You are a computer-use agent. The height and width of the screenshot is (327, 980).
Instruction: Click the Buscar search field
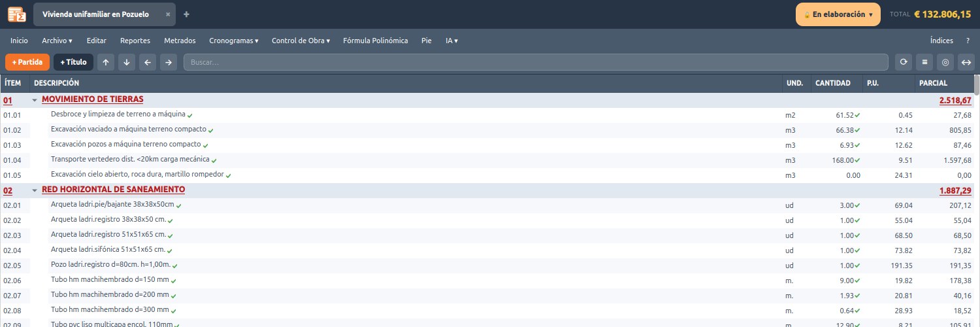click(536, 62)
